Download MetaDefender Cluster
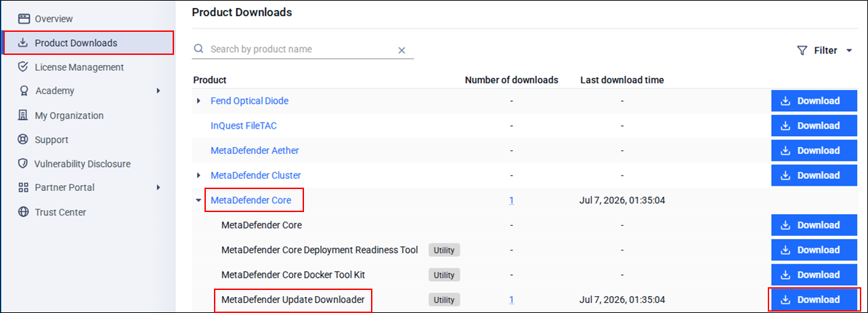The width and height of the screenshot is (868, 313). [815, 175]
